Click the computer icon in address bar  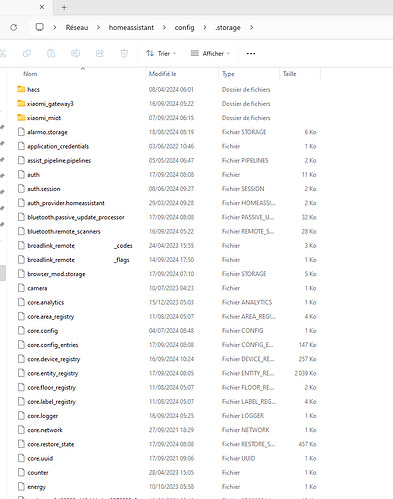(40, 27)
